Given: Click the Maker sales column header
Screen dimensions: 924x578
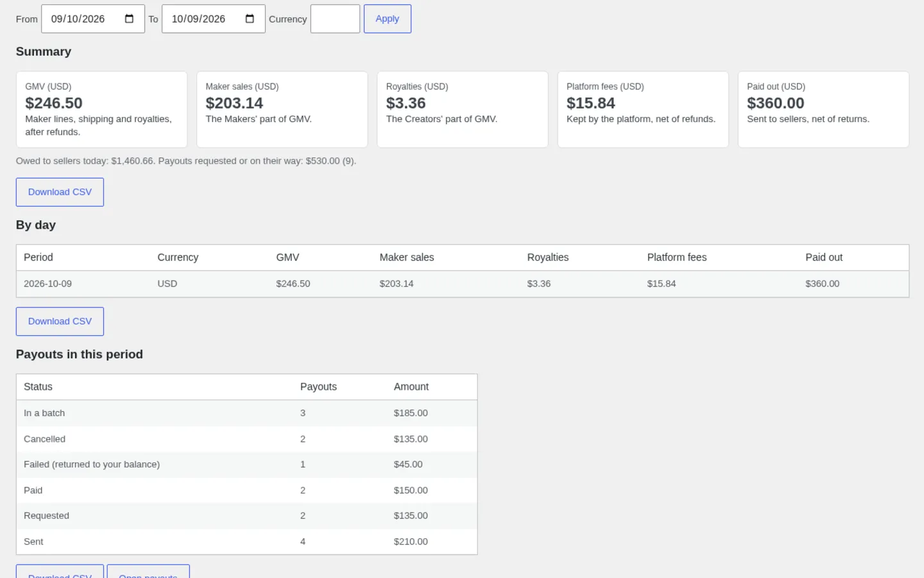Looking at the screenshot, I should click(407, 258).
